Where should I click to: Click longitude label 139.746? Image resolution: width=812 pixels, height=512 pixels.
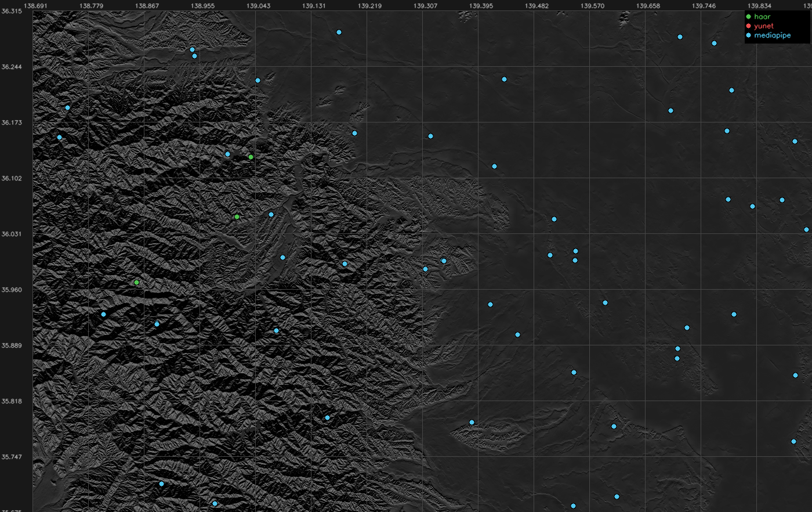(704, 6)
